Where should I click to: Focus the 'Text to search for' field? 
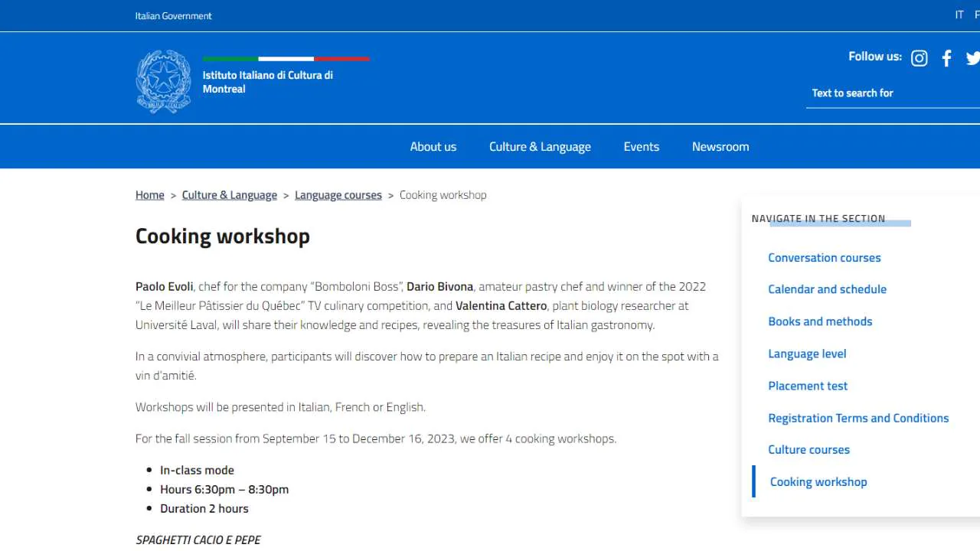click(893, 93)
